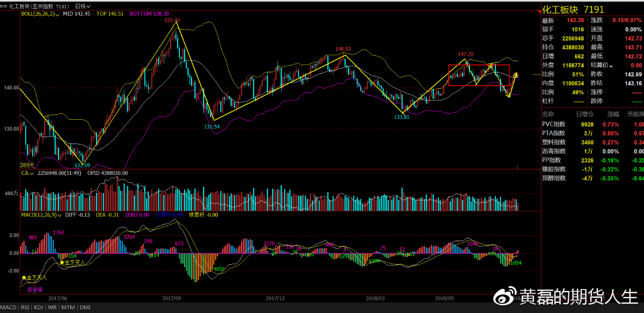The width and height of the screenshot is (644, 313).
Task: Sort by the 涨幅 column header
Action: [x=613, y=114]
